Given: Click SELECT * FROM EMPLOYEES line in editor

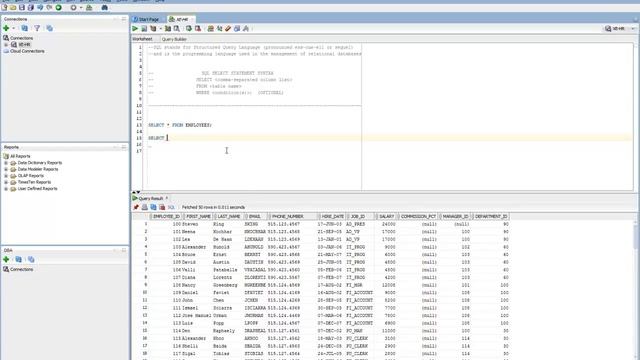Looking at the screenshot, I should coord(180,125).
